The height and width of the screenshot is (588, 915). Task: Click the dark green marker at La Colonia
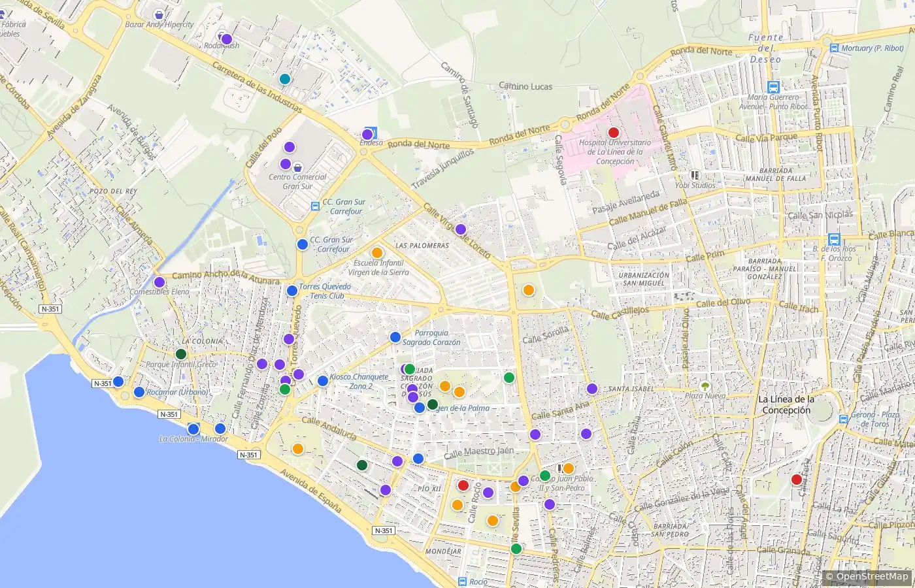coord(181,354)
